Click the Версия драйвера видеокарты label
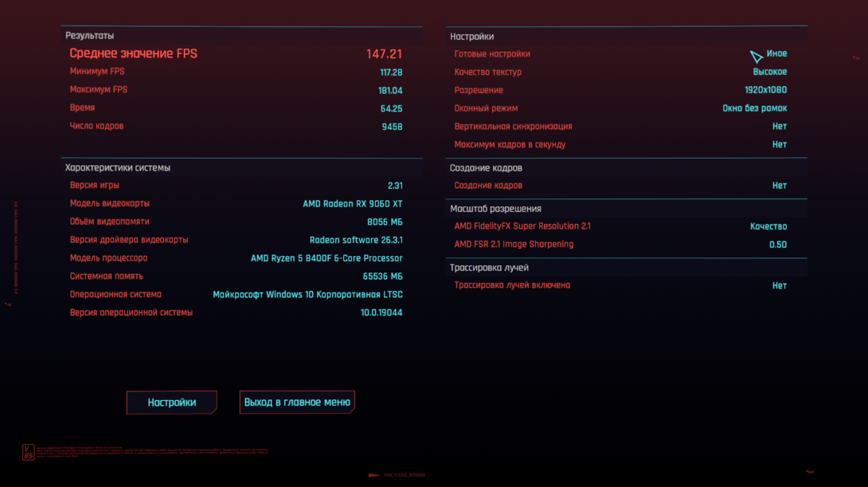This screenshot has height=487, width=868. pos(129,240)
